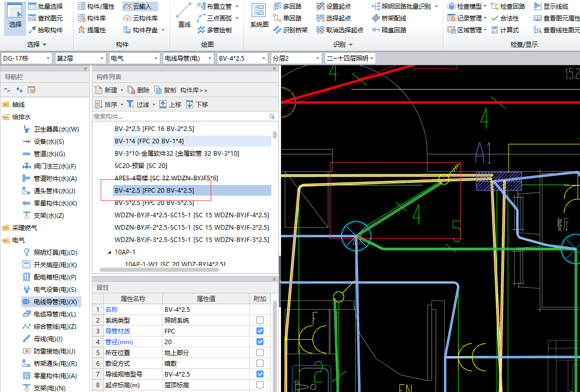Uncheck 附加 checkbox for 导管材质 row
Viewport: 580px width, 392px height.
(x=259, y=331)
